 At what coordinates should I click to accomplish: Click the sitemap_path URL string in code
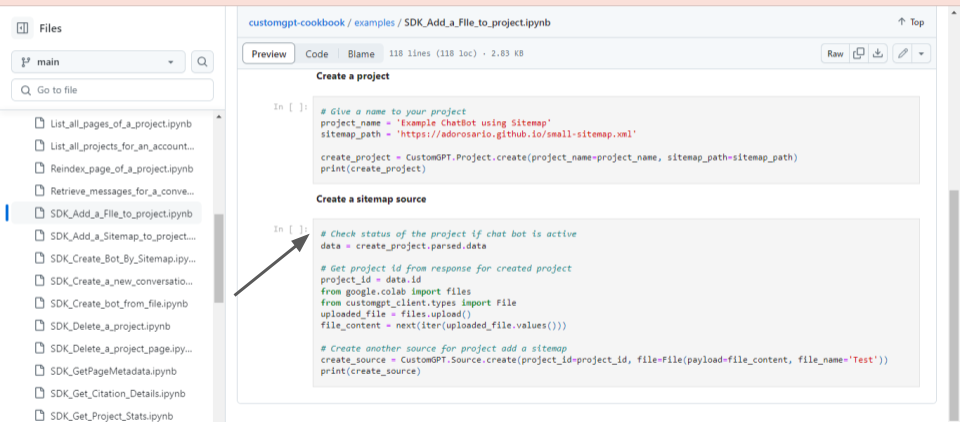(519, 134)
